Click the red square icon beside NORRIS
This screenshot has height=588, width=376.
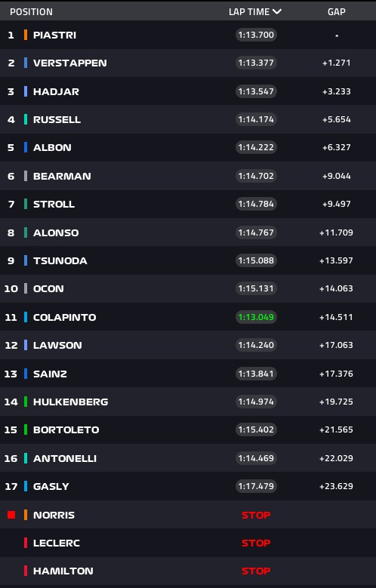click(x=11, y=515)
